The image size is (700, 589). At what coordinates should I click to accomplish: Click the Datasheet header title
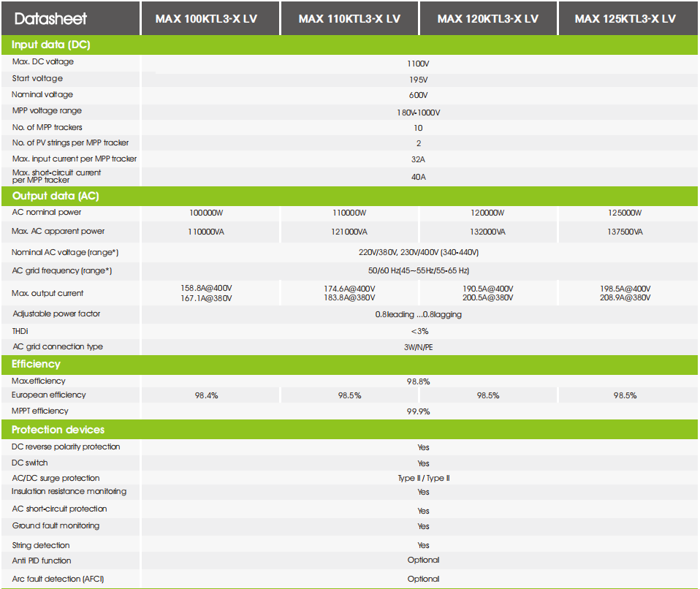pos(50,19)
